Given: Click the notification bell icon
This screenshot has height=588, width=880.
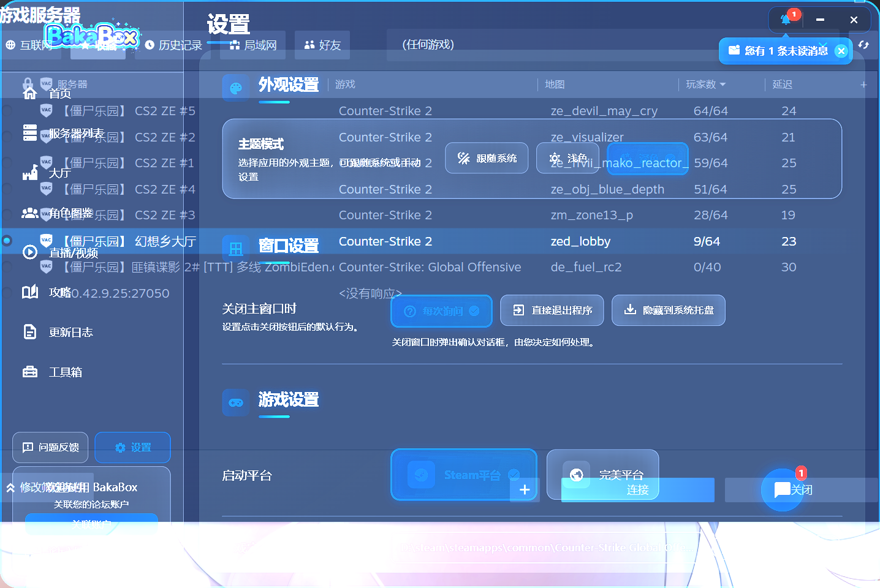Looking at the screenshot, I should pos(786,20).
